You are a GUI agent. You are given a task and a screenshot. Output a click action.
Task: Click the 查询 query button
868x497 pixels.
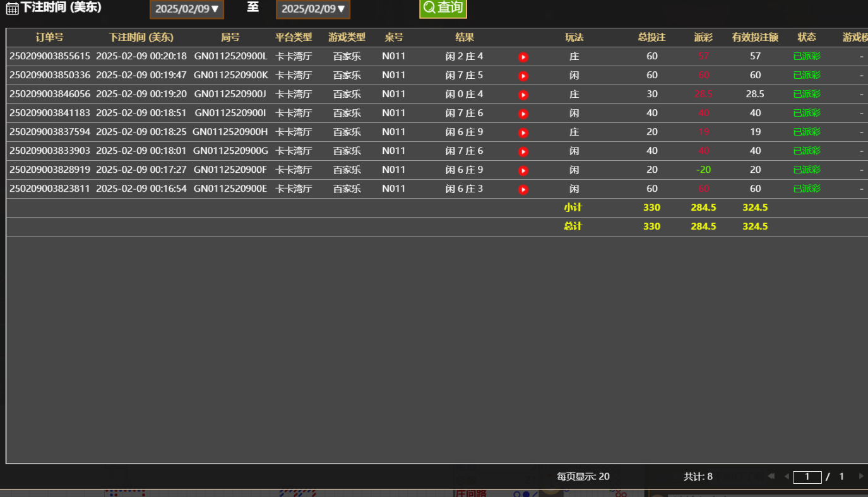(x=443, y=9)
